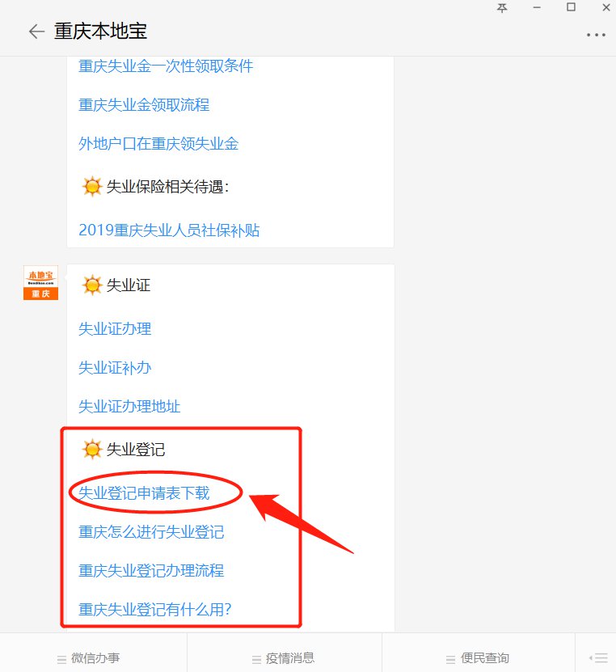The height and width of the screenshot is (672, 616).
Task: Open the 外地户口在重庆领失业金 link
Action: pyautogui.click(x=158, y=144)
